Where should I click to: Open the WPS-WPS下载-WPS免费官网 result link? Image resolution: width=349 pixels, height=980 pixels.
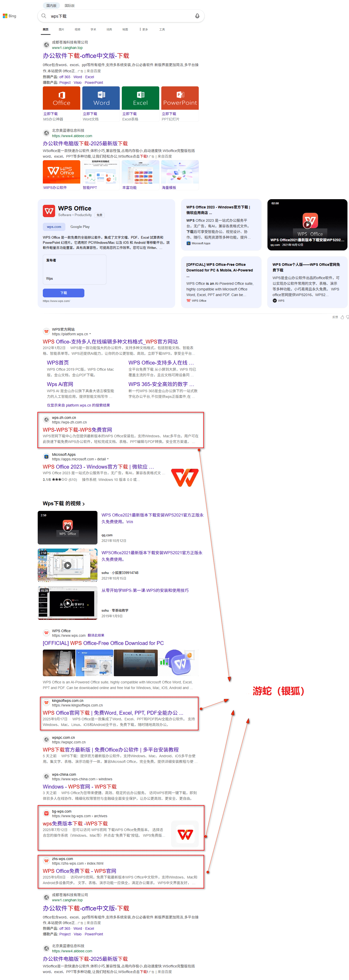(77, 430)
